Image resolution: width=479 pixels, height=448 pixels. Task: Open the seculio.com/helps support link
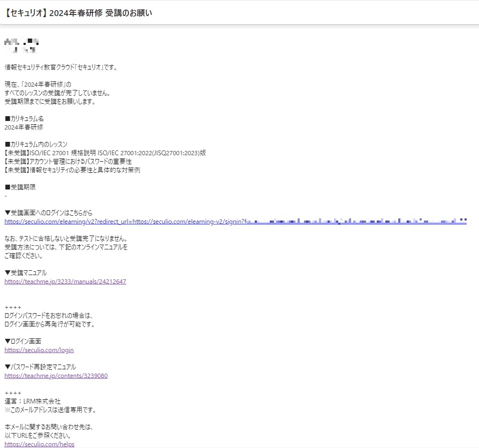tap(40, 444)
